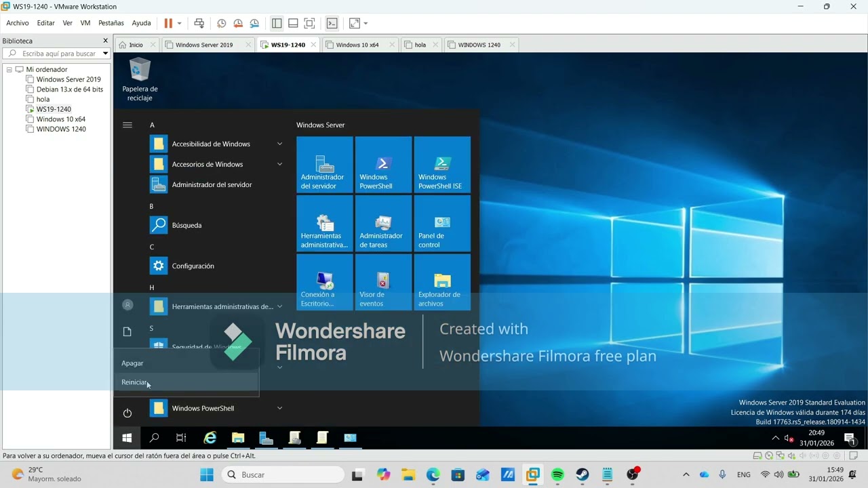868x488 pixels.
Task: Switch to the hola tab
Action: pos(420,45)
